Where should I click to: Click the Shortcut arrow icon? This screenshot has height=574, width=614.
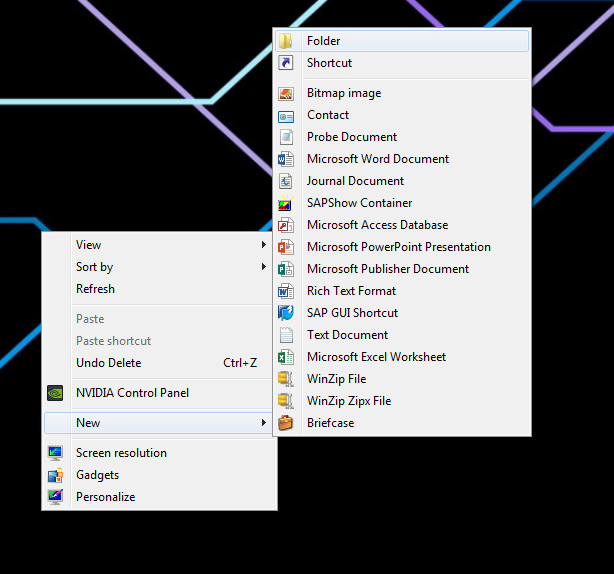pyautogui.click(x=285, y=63)
